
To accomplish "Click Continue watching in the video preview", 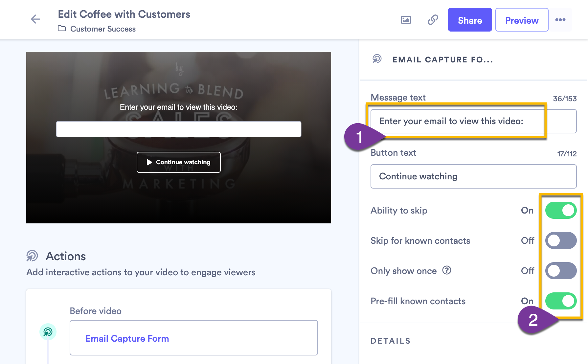I will pyautogui.click(x=178, y=162).
